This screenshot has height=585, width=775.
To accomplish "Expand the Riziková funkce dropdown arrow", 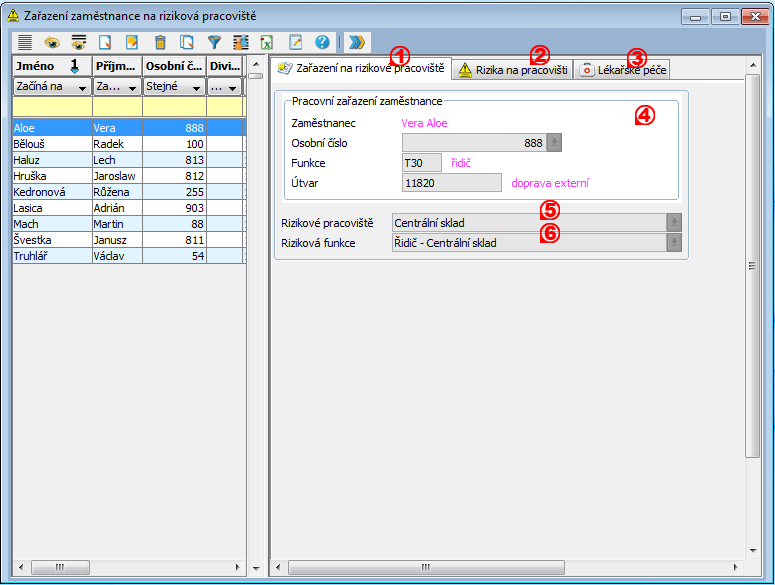I will [675, 242].
